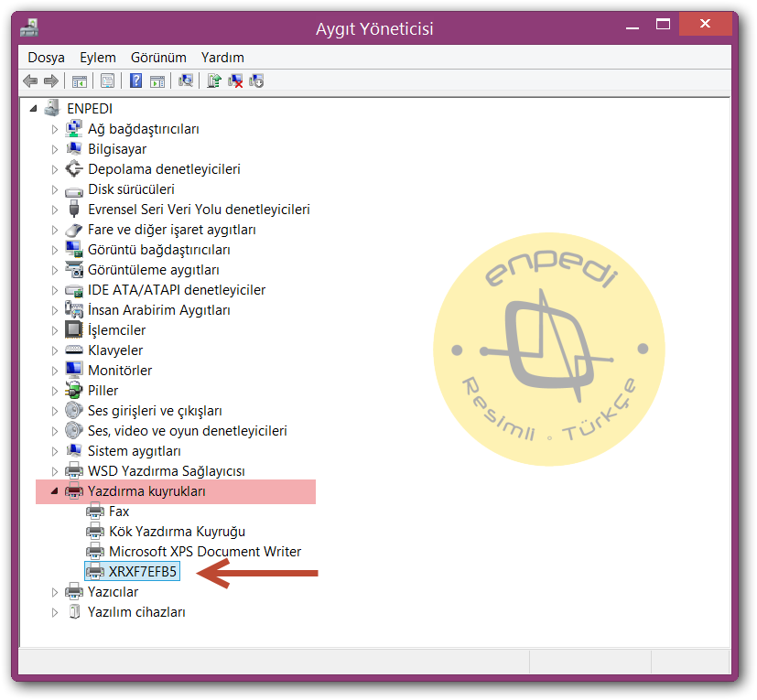This screenshot has width=757, height=700.
Task: Click the mouse icon beside Fare ve diğer
Action: pyautogui.click(x=73, y=230)
